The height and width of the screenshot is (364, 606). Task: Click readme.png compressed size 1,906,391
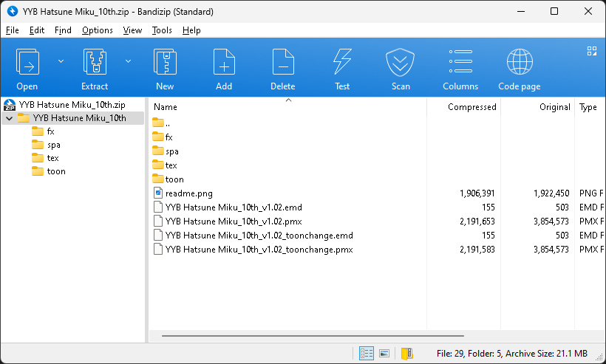[x=477, y=193]
